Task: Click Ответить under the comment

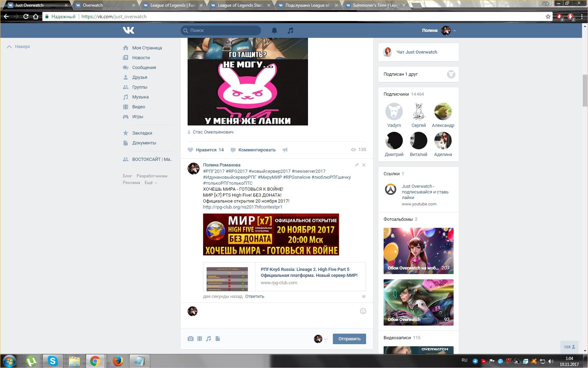Action: click(x=255, y=297)
